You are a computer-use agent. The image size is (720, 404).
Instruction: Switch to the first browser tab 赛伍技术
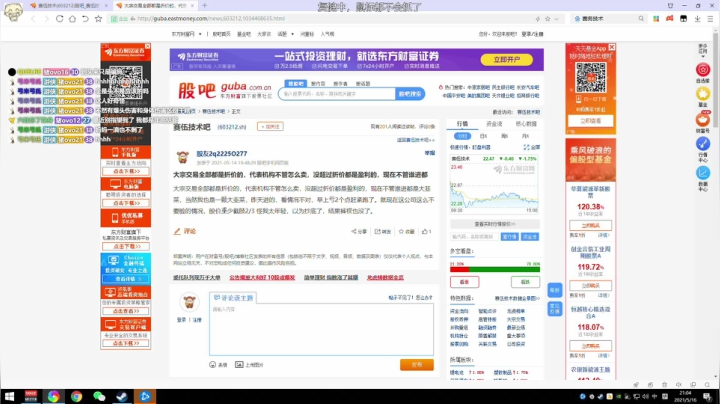68,6
